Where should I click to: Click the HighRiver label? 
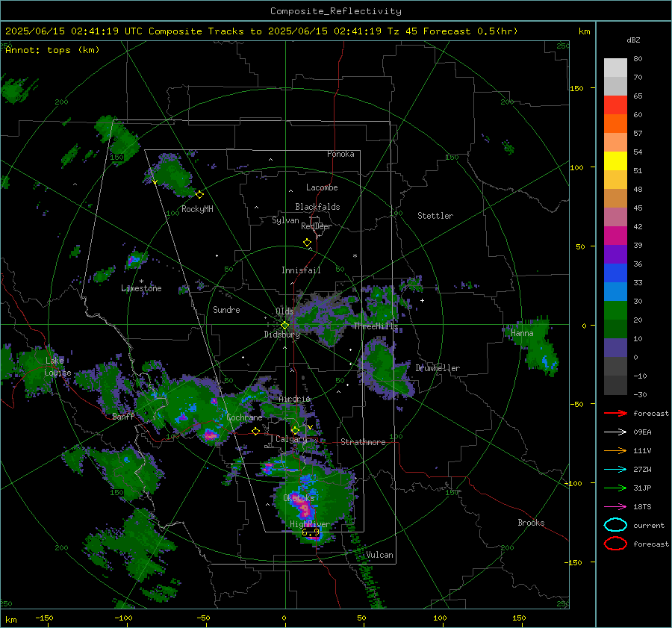tap(310, 524)
